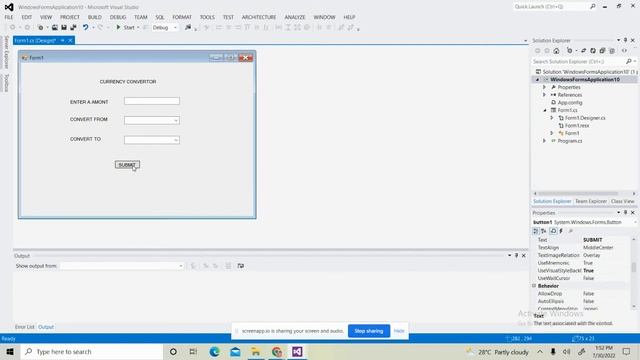Click the View Code icon in Solution Explorer
Screen dimensions: 640x360
624,51
